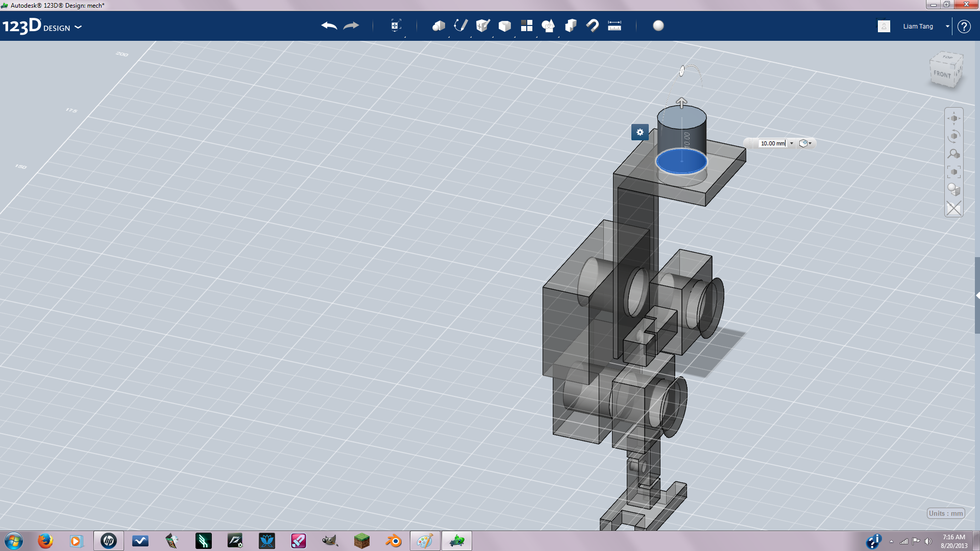
Task: Select the Zoom navigation tool
Action: (953, 154)
